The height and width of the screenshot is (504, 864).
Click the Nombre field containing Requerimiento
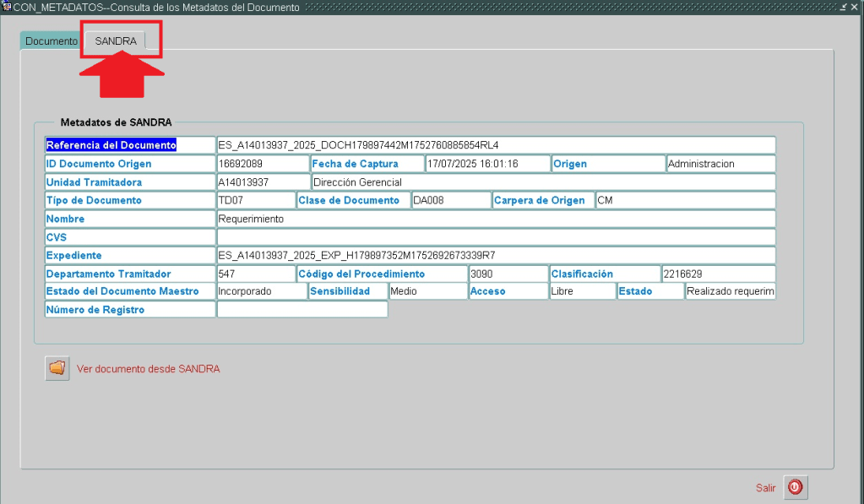coord(495,219)
